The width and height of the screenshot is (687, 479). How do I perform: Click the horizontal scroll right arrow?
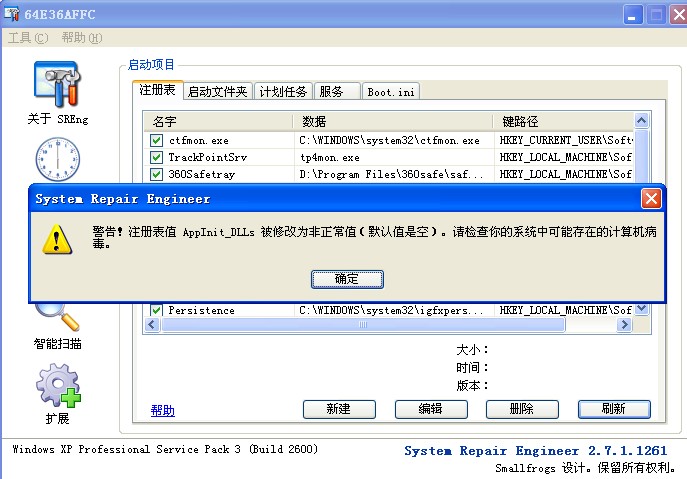click(x=624, y=325)
